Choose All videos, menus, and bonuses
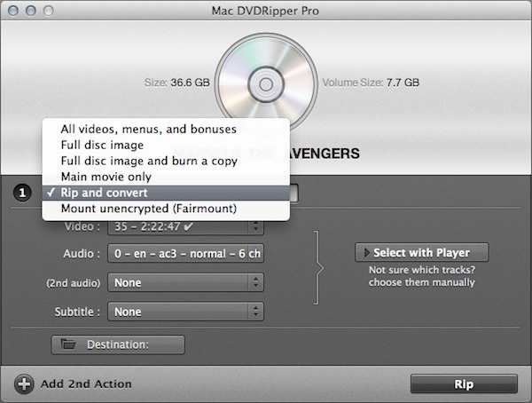 pyautogui.click(x=166, y=129)
